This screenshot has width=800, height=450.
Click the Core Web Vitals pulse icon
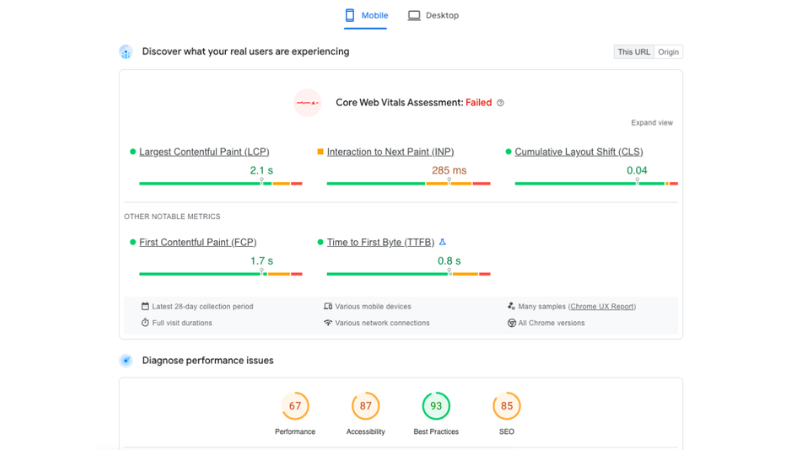coord(307,102)
